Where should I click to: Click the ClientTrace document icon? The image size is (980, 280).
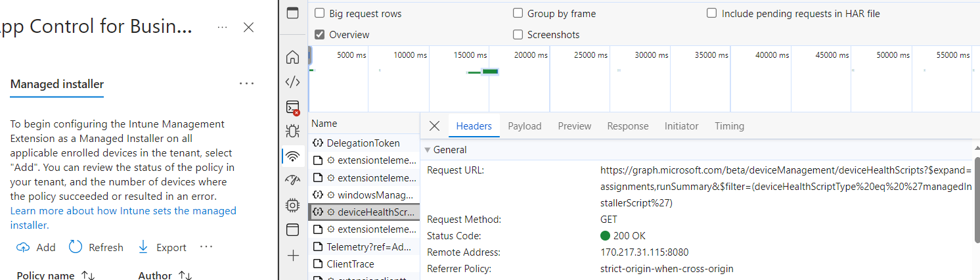click(318, 264)
